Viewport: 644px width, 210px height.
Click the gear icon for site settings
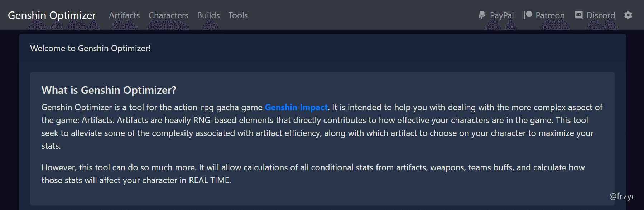pyautogui.click(x=628, y=15)
